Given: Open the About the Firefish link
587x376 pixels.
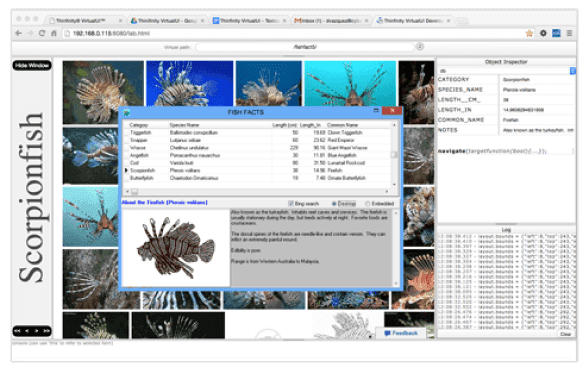Looking at the screenshot, I should [164, 202].
